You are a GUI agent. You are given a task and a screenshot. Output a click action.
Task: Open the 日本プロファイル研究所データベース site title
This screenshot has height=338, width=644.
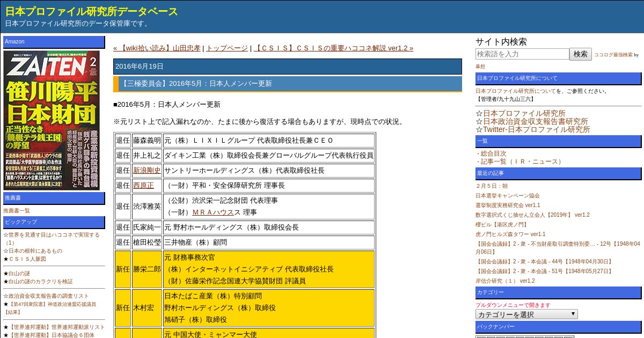pos(91,11)
